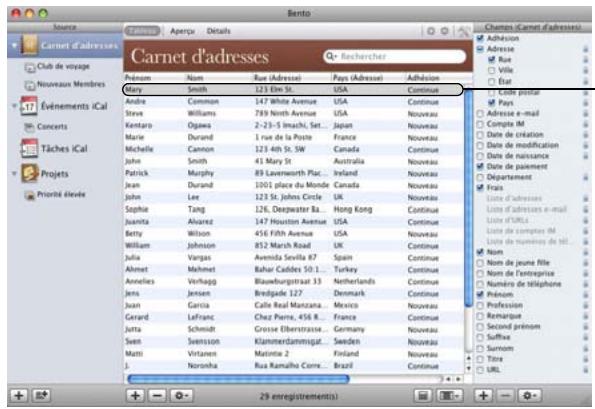This screenshot has height=409, width=595.
Task: Check the État field checkbox
Action: pyautogui.click(x=491, y=81)
